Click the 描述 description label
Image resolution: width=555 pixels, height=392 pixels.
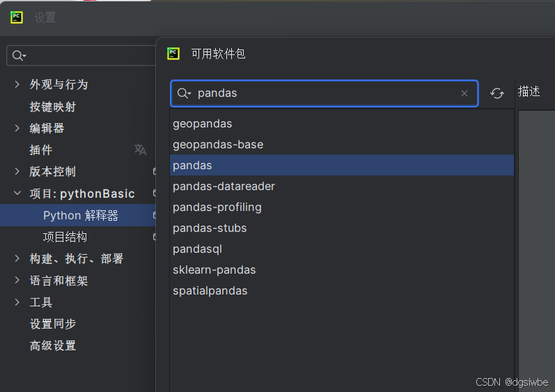coord(529,91)
